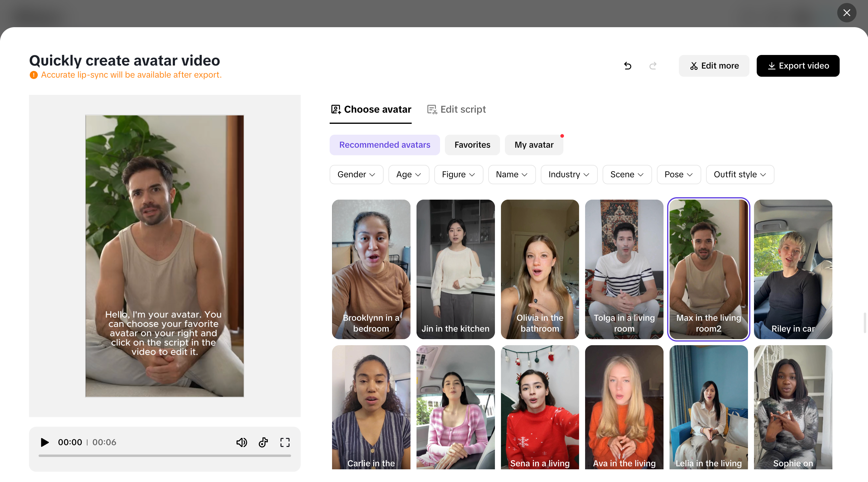Click the redo arrow icon

pos(653,66)
